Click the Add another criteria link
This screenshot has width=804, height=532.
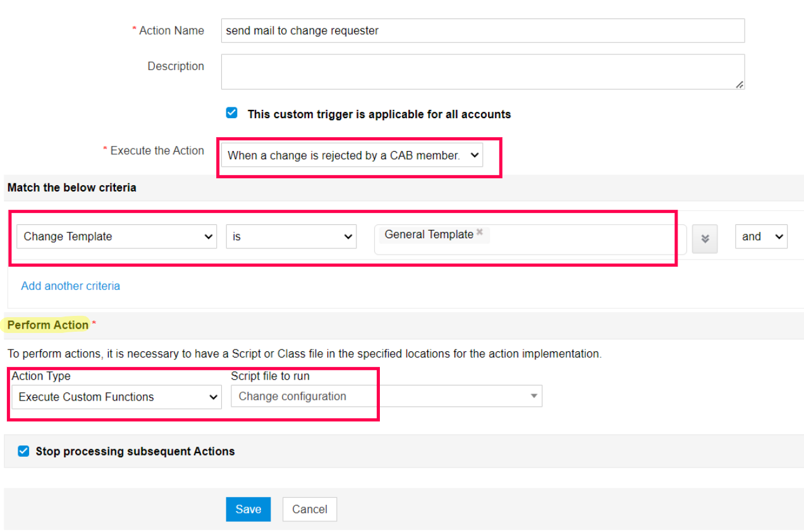click(x=70, y=286)
